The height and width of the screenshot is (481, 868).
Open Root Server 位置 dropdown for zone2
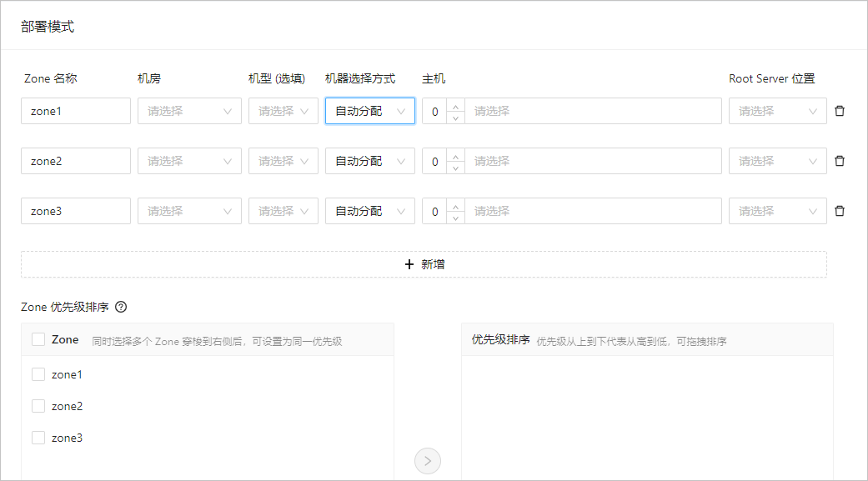click(778, 161)
